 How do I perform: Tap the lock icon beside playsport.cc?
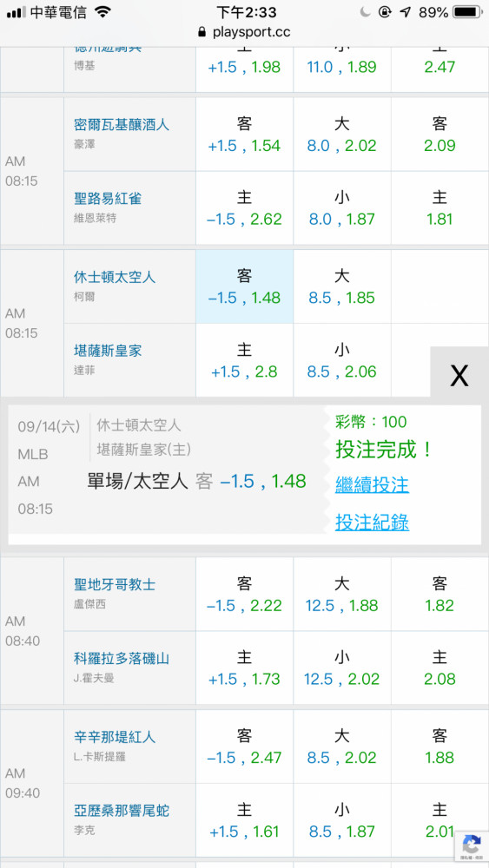202,32
